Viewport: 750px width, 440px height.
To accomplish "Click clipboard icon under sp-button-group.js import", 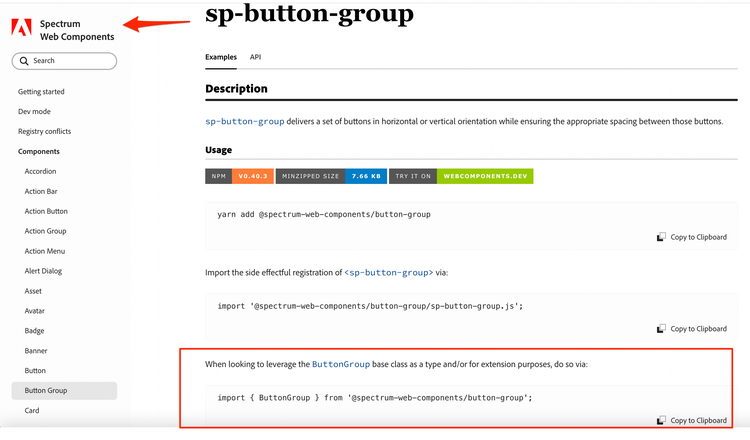I will (661, 329).
